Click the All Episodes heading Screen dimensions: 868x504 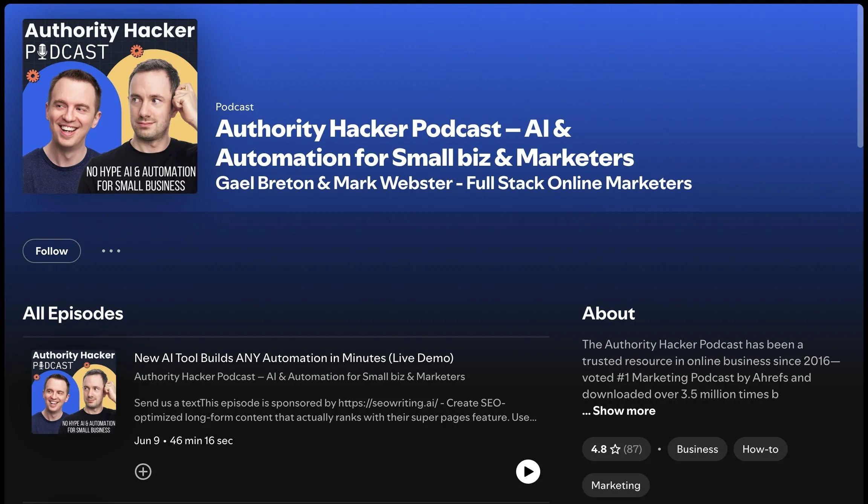pyautogui.click(x=73, y=313)
